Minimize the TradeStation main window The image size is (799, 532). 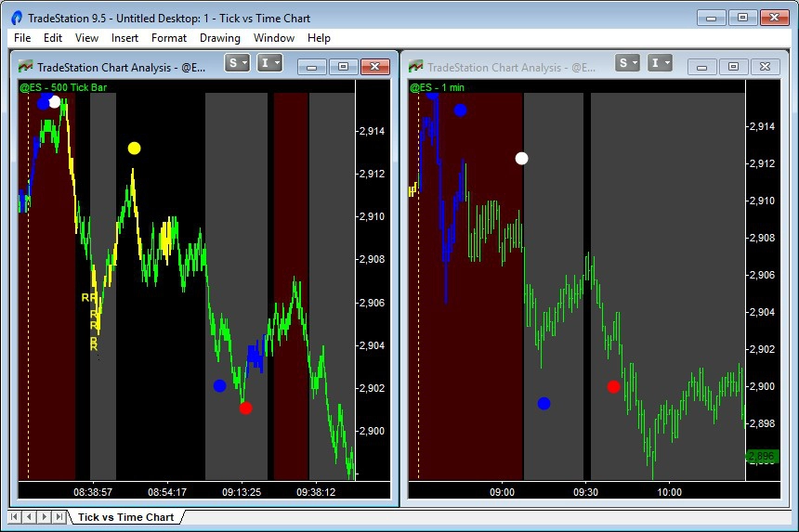point(712,18)
